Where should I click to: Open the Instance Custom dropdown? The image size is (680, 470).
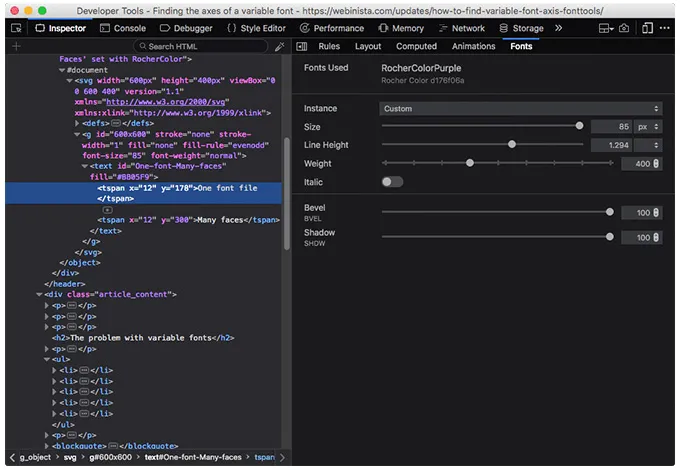coord(520,108)
